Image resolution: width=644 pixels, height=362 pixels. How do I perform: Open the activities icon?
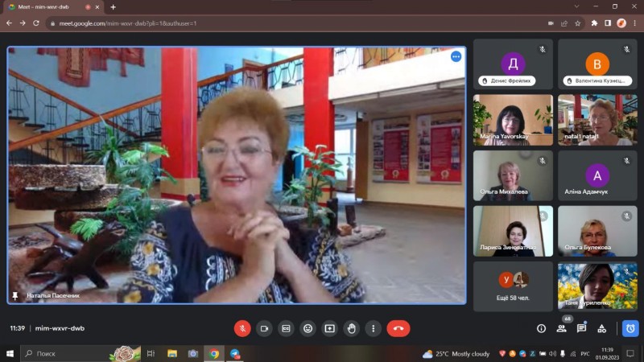click(601, 328)
